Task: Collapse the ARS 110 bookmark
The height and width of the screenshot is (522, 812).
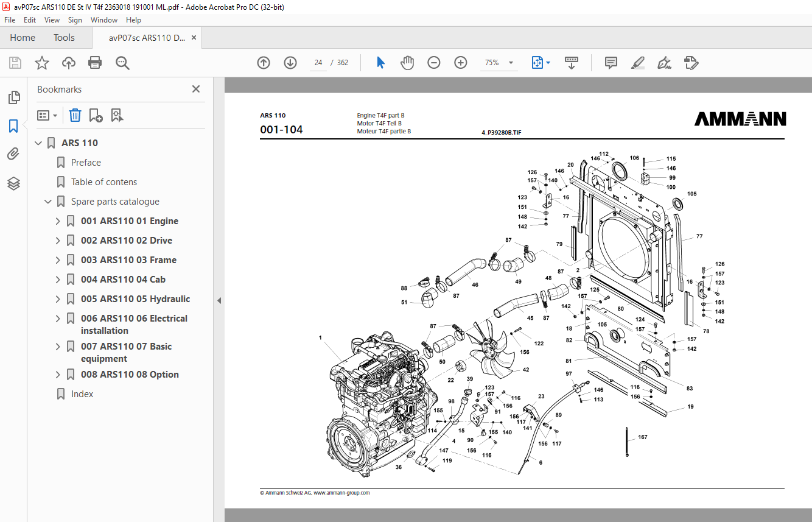Action: (38, 143)
